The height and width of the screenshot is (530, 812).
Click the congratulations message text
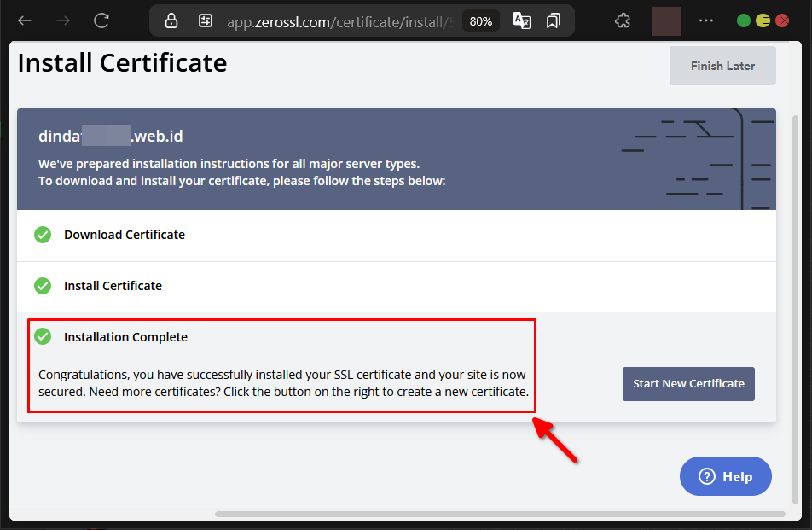coord(283,383)
